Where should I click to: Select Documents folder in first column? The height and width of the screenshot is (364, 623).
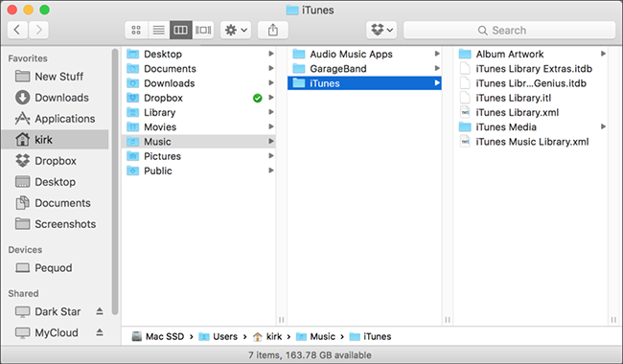click(198, 68)
